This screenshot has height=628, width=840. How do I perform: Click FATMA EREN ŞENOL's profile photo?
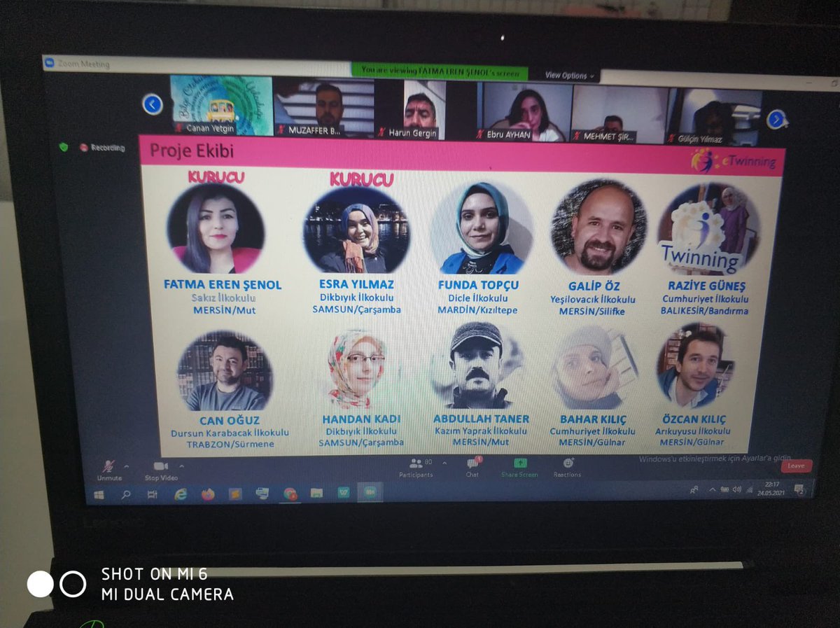tap(216, 228)
